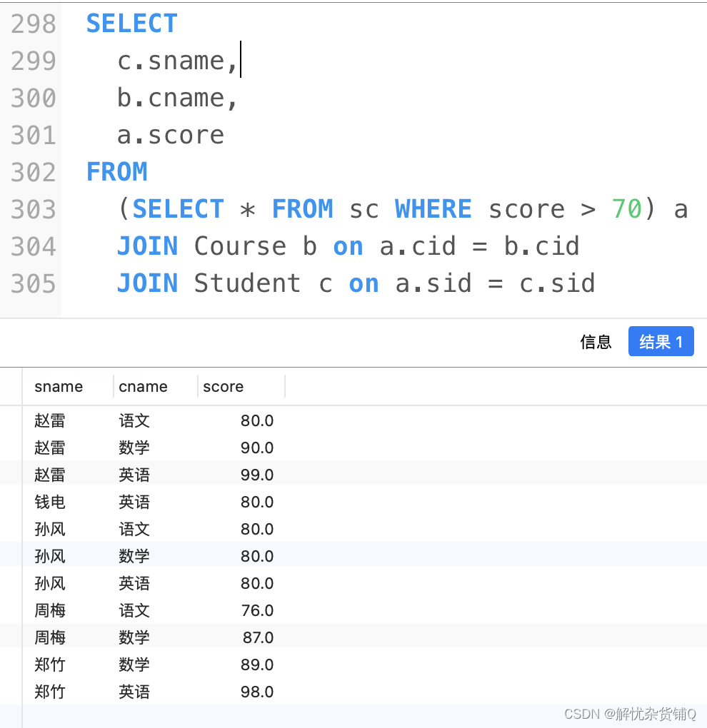Screen dimensions: 707x728
Task: Select line number 301 in gutter
Action: [x=33, y=135]
